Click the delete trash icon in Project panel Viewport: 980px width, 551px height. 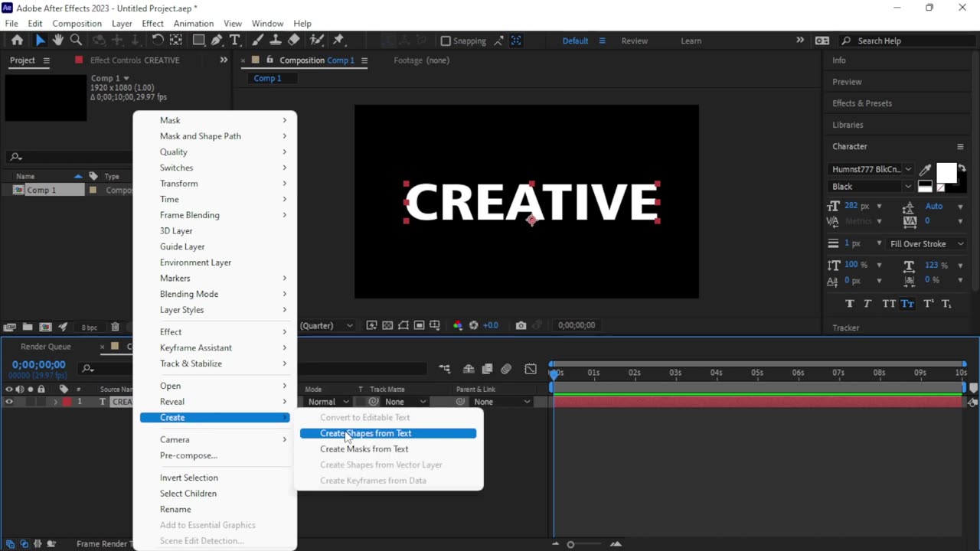[115, 327]
